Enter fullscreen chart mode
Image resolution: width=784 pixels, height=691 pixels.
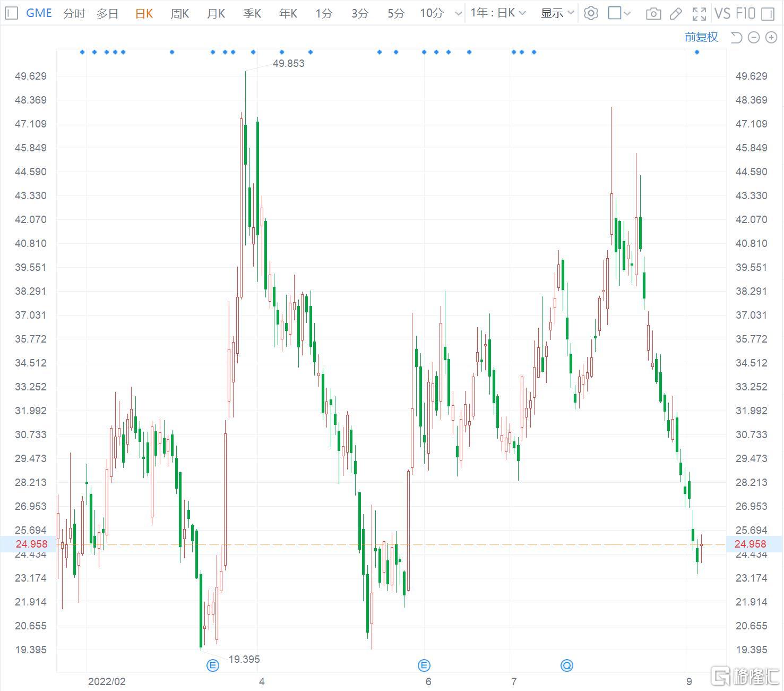click(x=700, y=13)
